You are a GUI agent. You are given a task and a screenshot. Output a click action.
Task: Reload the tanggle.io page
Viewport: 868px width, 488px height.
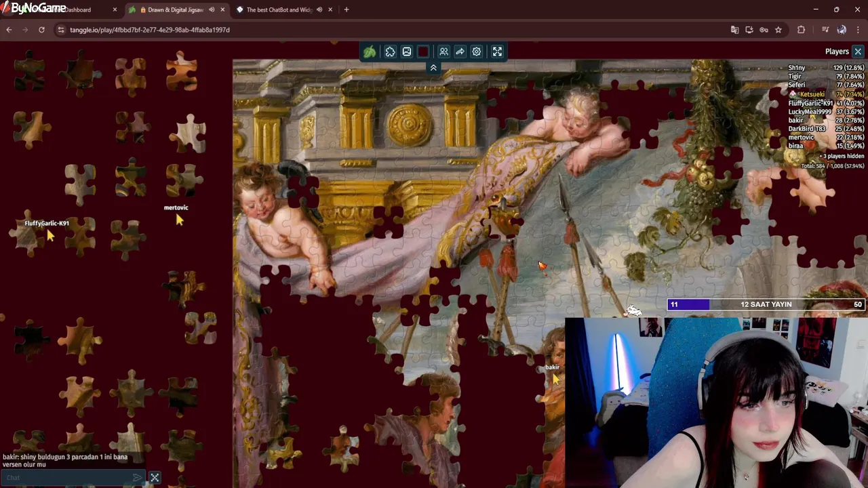(41, 30)
